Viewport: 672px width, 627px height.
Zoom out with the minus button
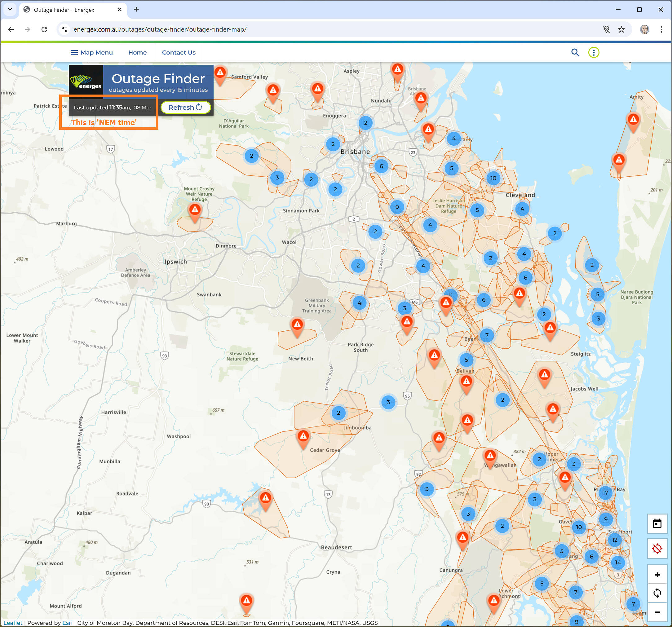(657, 612)
